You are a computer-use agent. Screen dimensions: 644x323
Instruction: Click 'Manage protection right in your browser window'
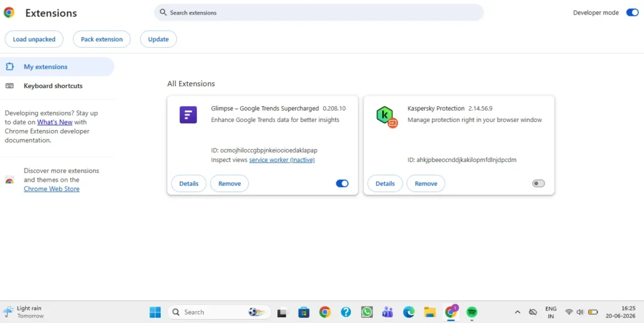click(x=475, y=120)
